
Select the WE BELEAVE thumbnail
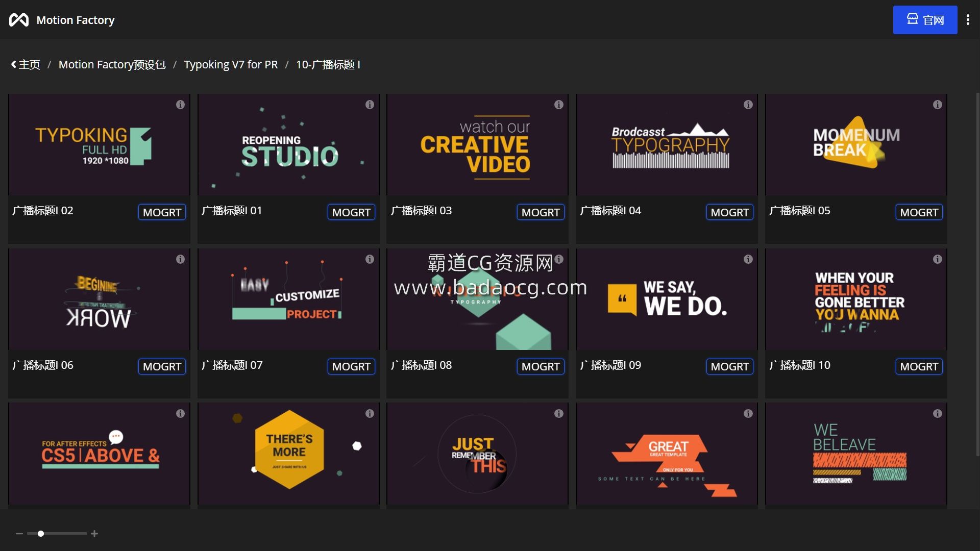click(856, 454)
